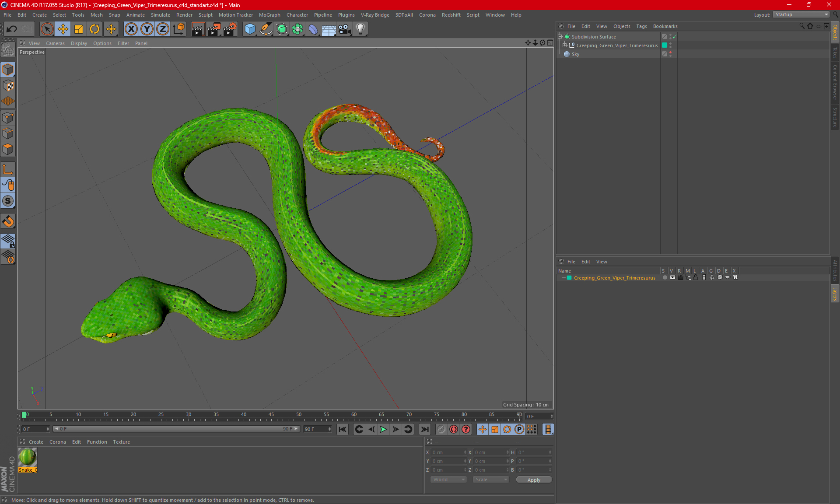Toggle Z axis lock
The width and height of the screenshot is (840, 504).
click(x=163, y=29)
